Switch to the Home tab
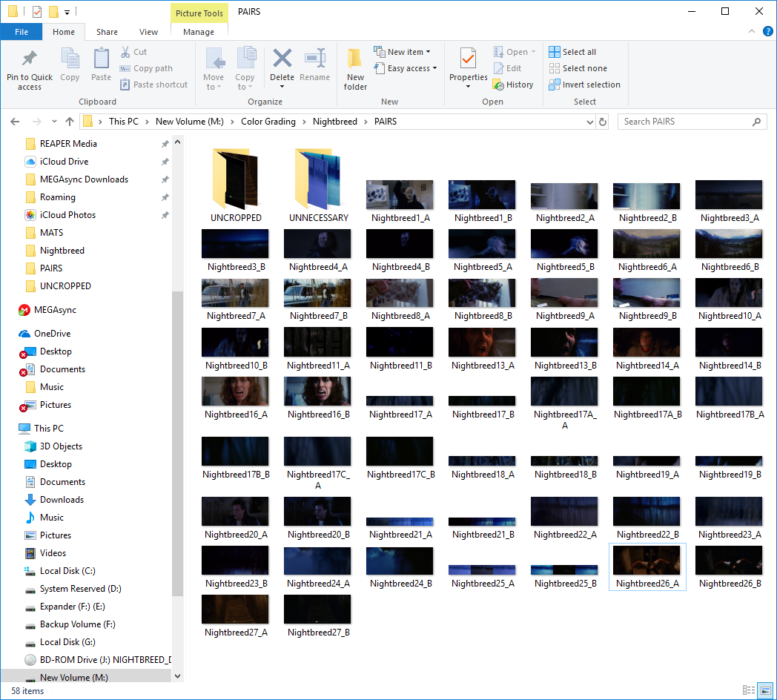This screenshot has width=777, height=700. pyautogui.click(x=64, y=32)
